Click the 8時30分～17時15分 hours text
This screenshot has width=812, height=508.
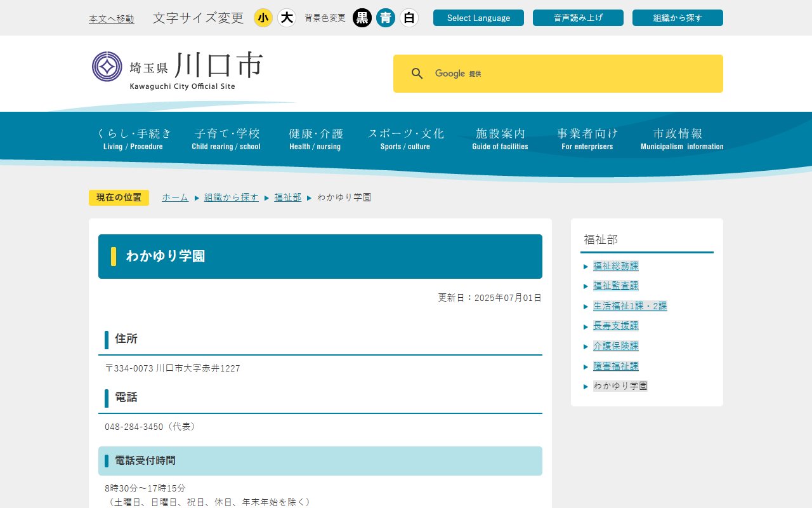click(x=145, y=488)
